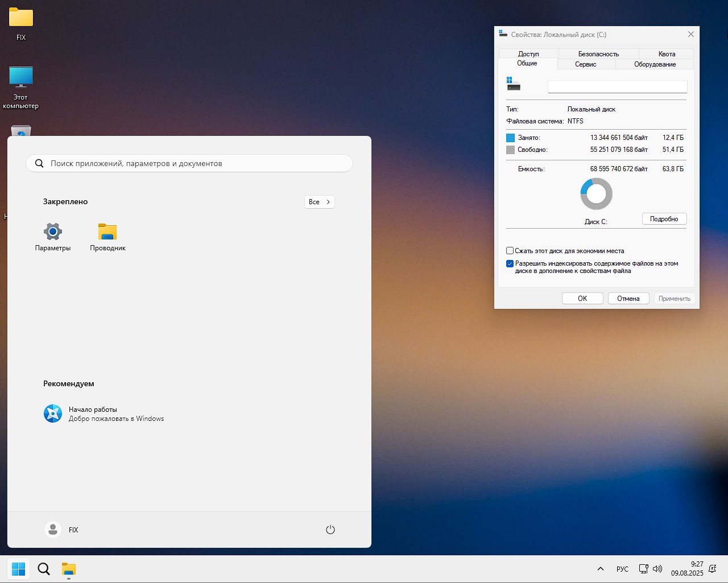Open the volume tray icon
Screen dimensions: 728x583
[657, 569]
